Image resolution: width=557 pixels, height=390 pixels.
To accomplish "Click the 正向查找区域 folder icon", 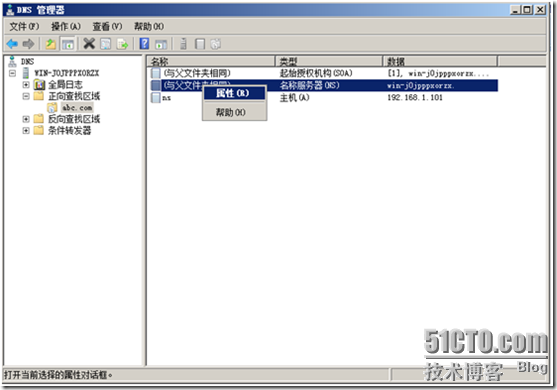I will pos(39,96).
